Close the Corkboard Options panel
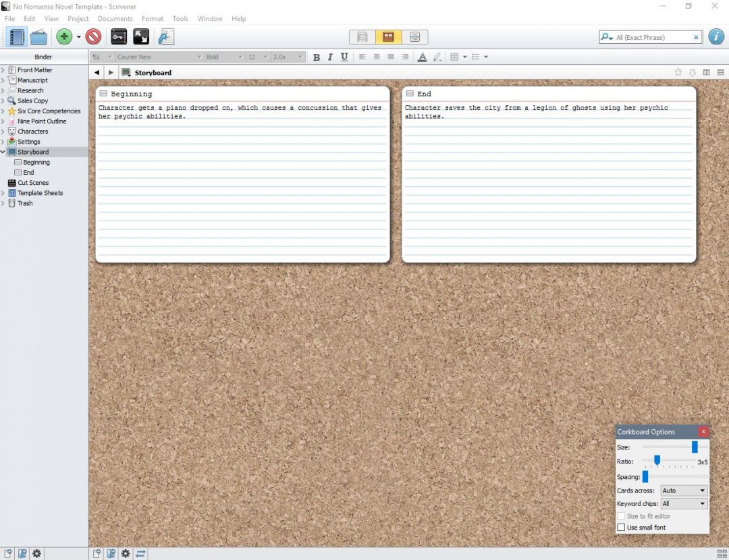This screenshot has width=729, height=560. (703, 432)
